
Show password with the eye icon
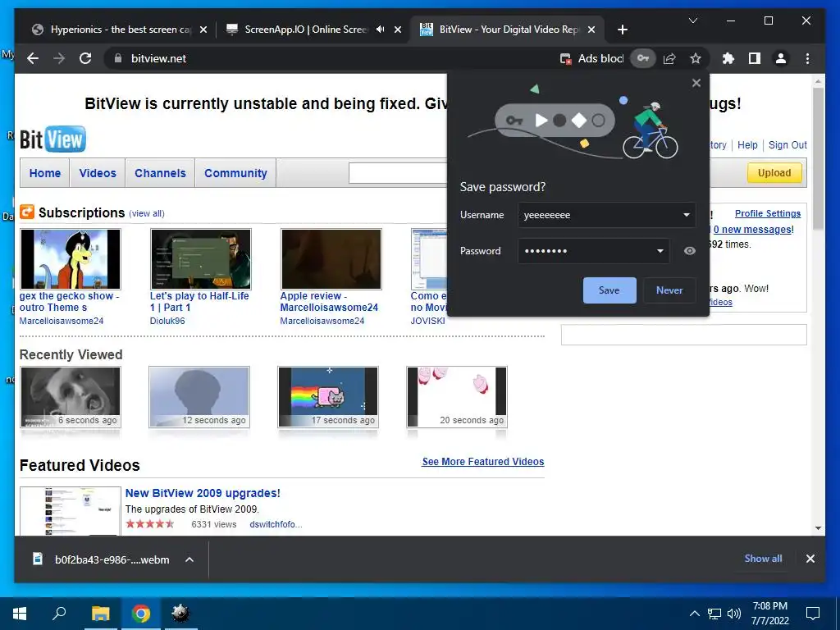point(689,251)
